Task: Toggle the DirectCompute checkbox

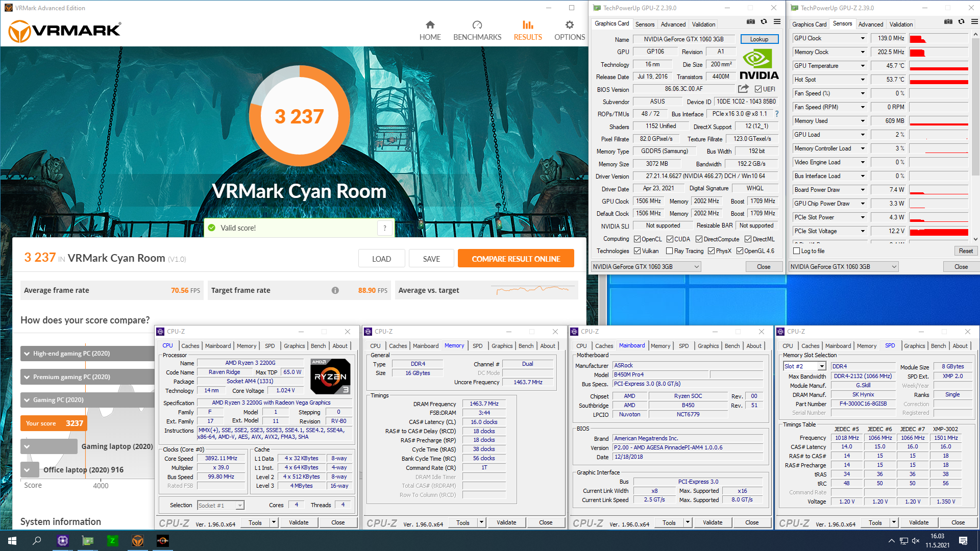Action: pyautogui.click(x=699, y=239)
